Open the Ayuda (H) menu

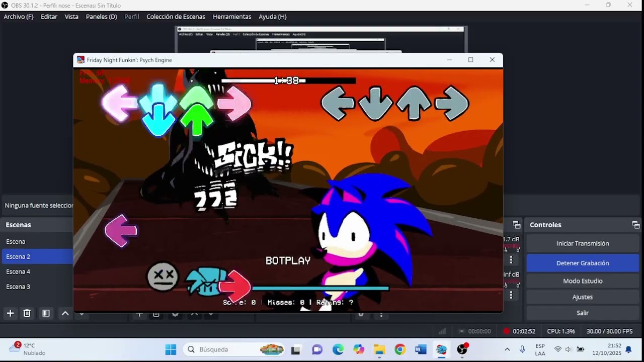(x=272, y=17)
